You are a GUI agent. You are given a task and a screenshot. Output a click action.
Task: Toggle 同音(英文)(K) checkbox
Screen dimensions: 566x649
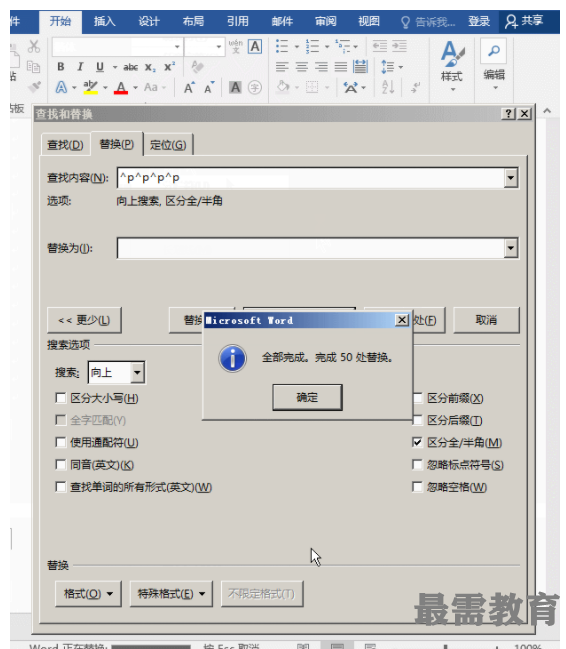(x=60, y=465)
